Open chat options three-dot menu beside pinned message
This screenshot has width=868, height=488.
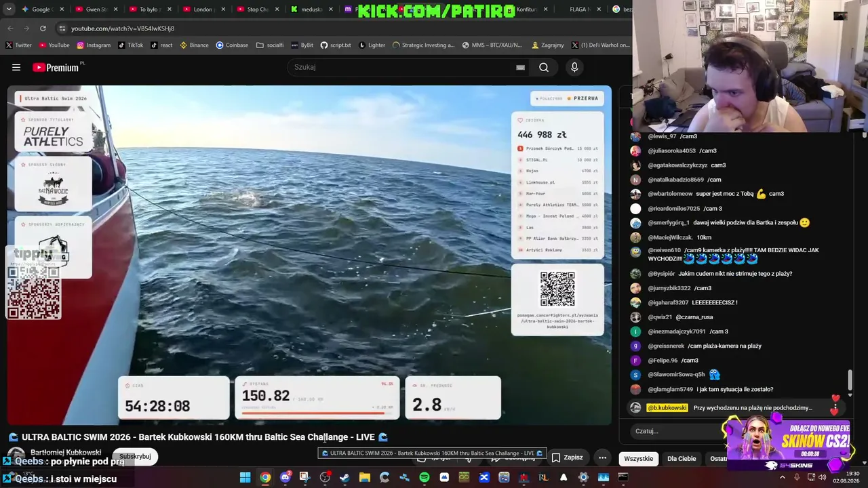[x=835, y=408]
